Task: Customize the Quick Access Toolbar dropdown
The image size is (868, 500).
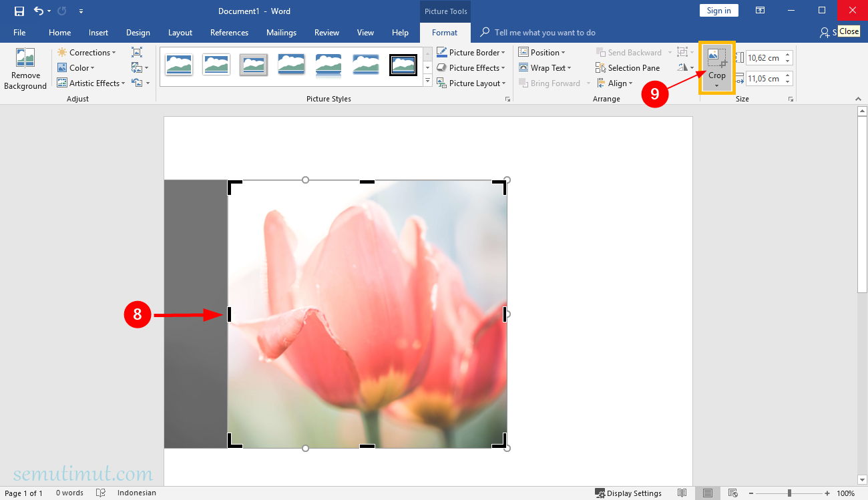Action: (81, 11)
